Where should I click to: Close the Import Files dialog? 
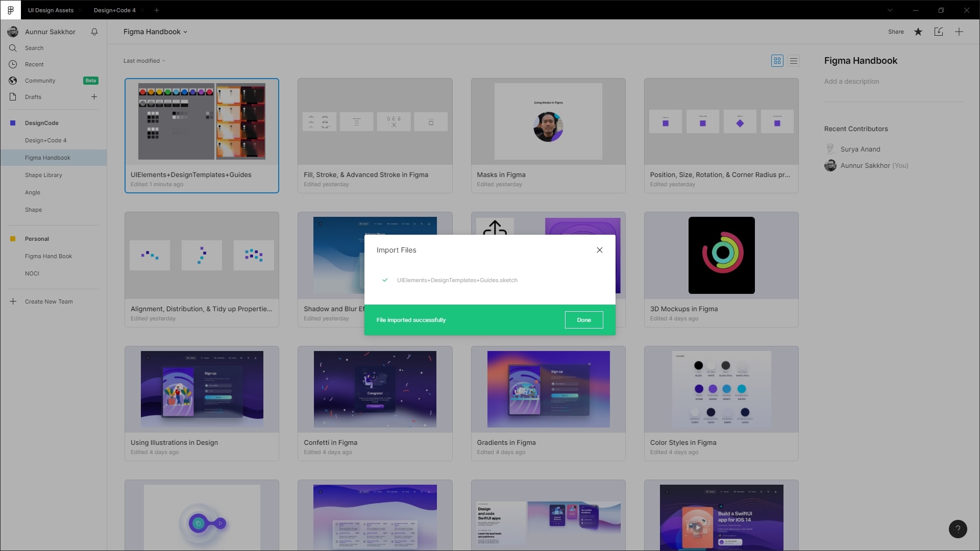pyautogui.click(x=600, y=250)
